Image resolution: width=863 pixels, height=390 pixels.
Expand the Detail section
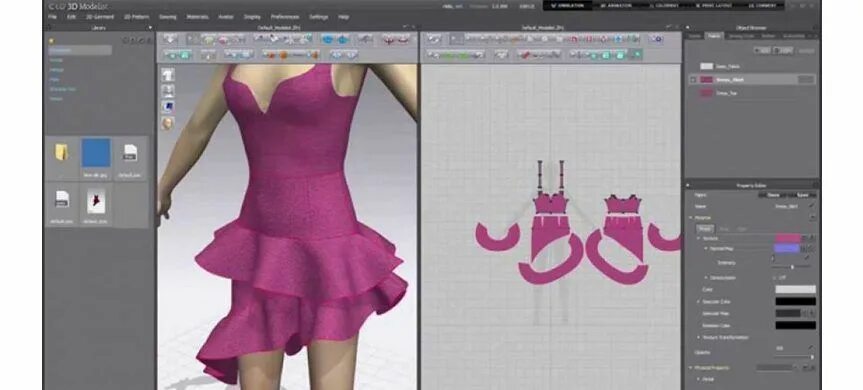pyautogui.click(x=699, y=379)
